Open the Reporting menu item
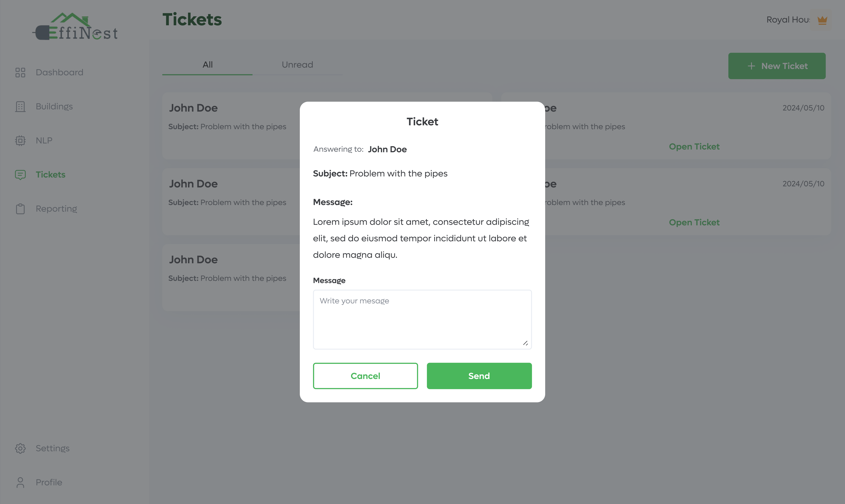Image resolution: width=845 pixels, height=504 pixels. (56, 208)
